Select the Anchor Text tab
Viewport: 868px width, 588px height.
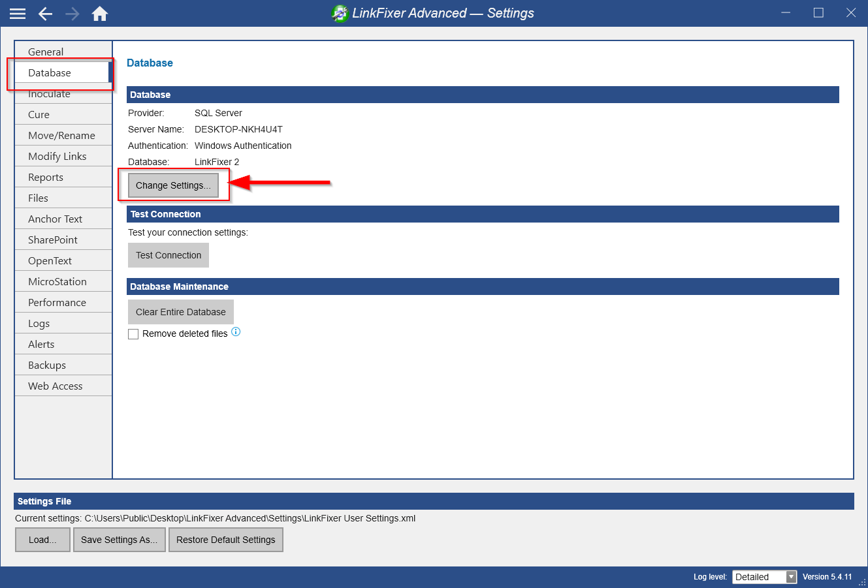pos(63,219)
